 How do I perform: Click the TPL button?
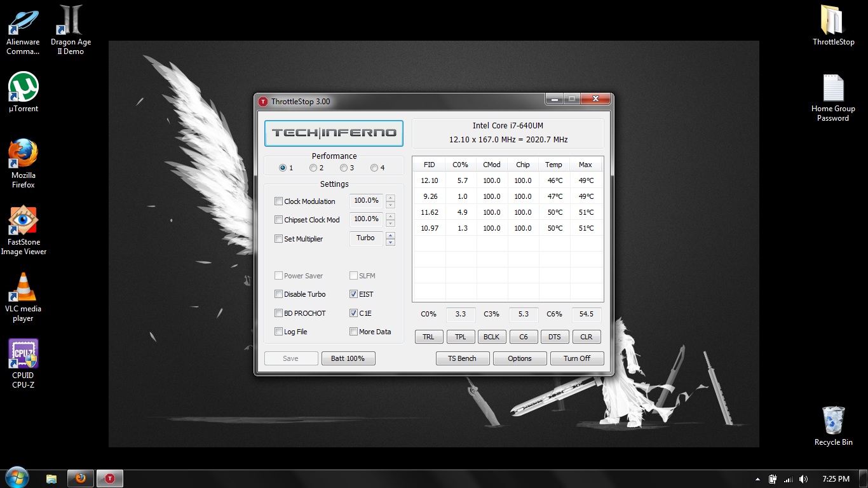(461, 337)
